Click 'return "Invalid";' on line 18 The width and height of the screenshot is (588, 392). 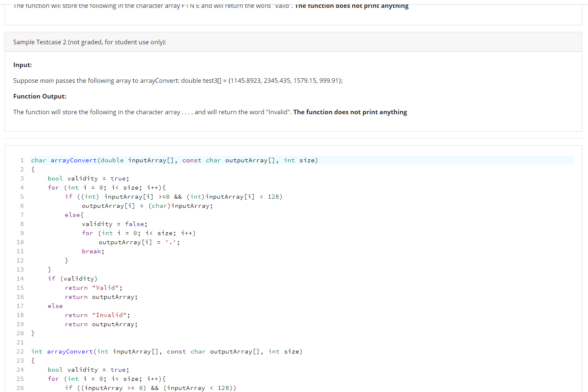(98, 315)
